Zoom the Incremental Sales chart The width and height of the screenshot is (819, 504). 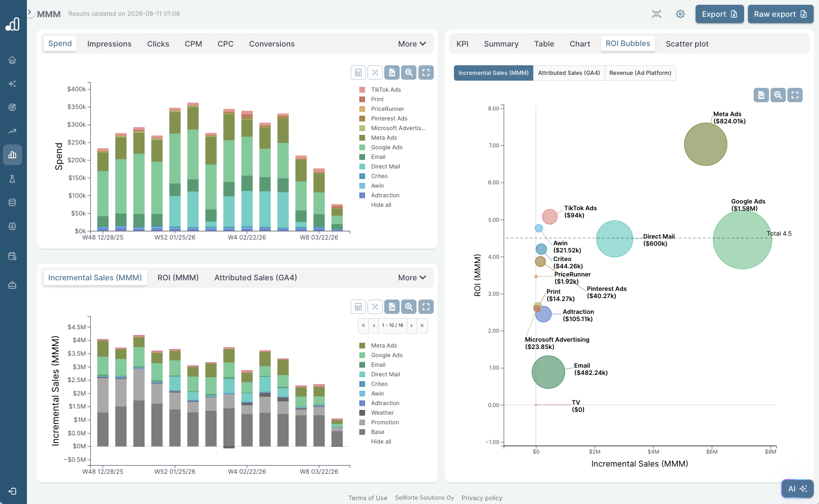(409, 307)
